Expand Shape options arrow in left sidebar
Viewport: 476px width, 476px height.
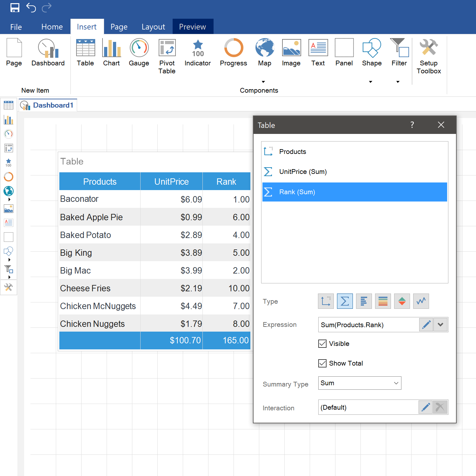click(x=10, y=260)
